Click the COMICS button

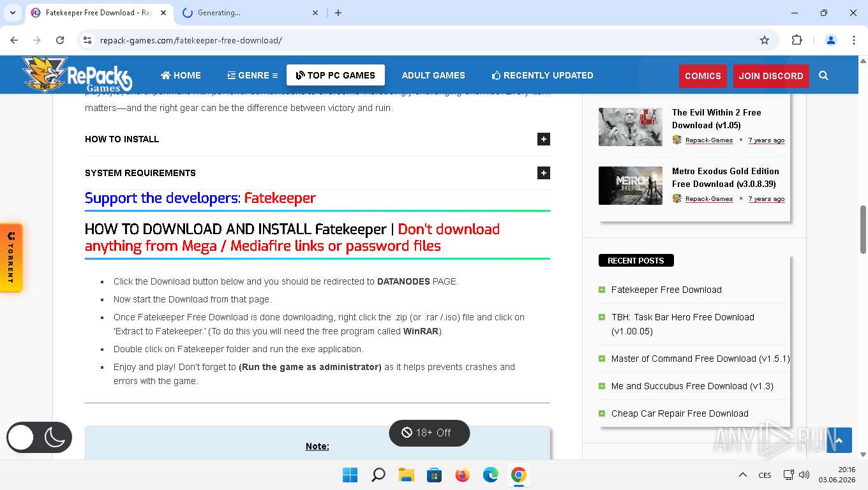[x=703, y=76]
